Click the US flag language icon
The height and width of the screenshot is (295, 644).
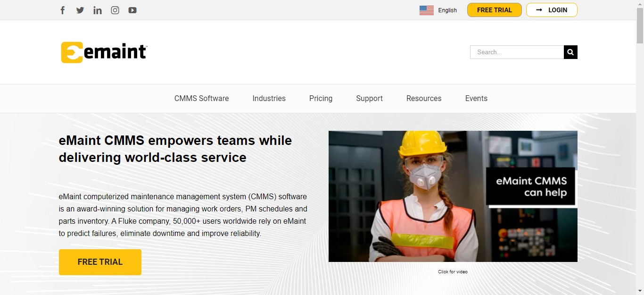tap(427, 10)
